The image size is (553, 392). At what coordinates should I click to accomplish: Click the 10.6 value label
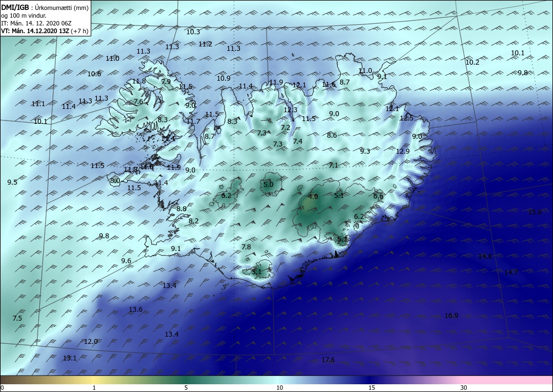click(94, 74)
